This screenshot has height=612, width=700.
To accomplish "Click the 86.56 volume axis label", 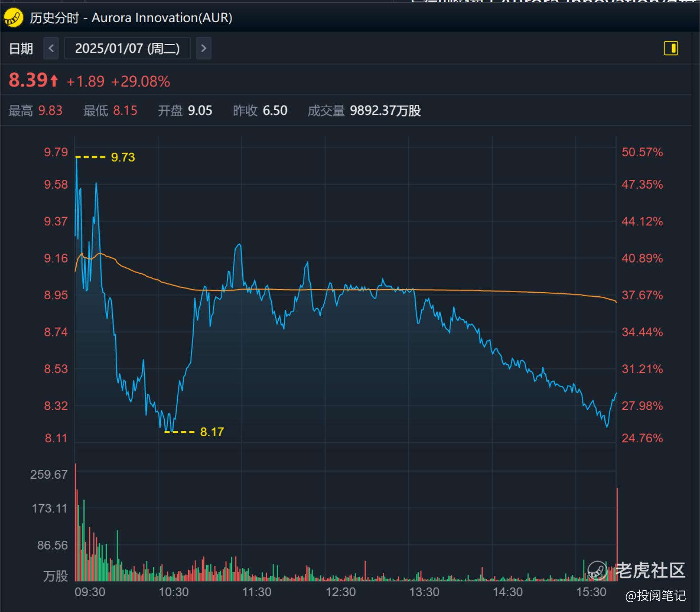I will [53, 545].
